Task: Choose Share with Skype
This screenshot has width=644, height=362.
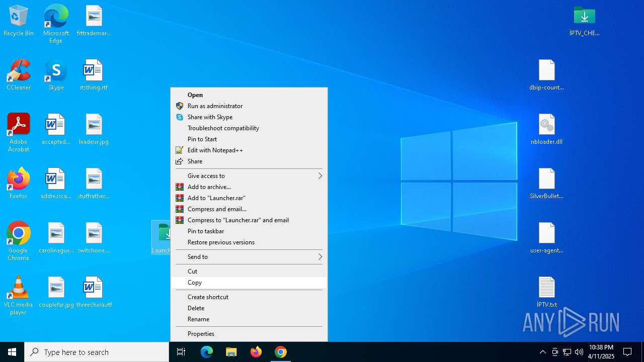Action: (249, 117)
